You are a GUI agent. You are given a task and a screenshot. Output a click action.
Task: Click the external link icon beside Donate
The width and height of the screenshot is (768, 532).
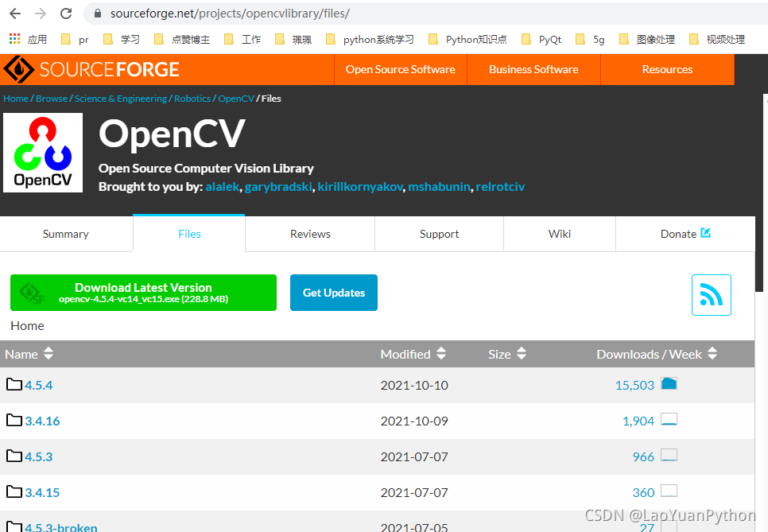click(705, 233)
